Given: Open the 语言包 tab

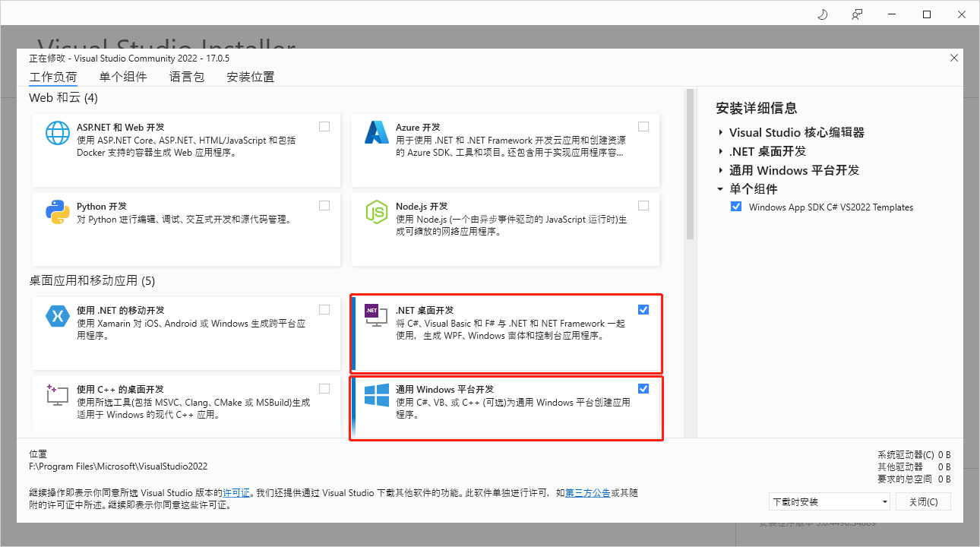Looking at the screenshot, I should point(186,76).
